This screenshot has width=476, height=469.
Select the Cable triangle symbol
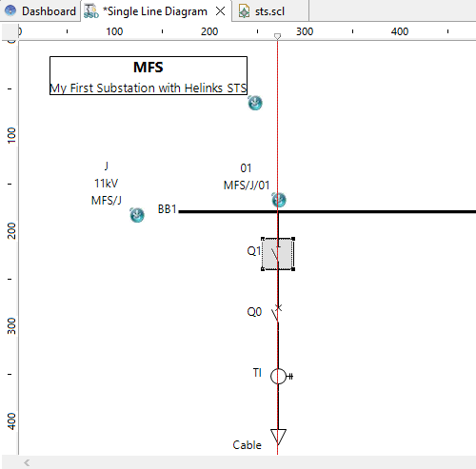[x=278, y=437]
